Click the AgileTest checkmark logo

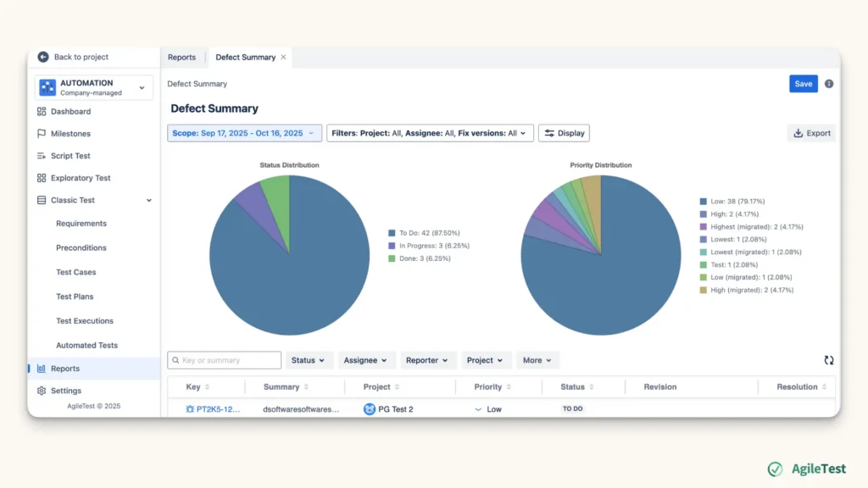[775, 469]
